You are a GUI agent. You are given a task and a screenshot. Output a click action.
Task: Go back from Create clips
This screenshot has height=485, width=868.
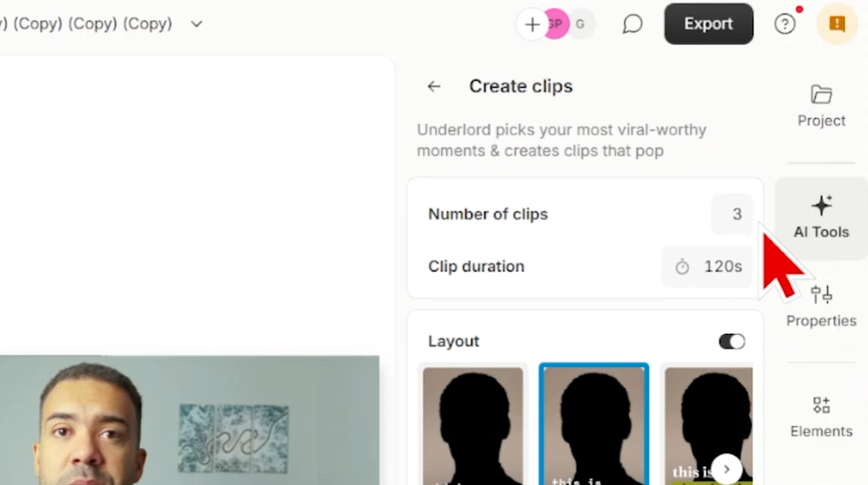[433, 86]
